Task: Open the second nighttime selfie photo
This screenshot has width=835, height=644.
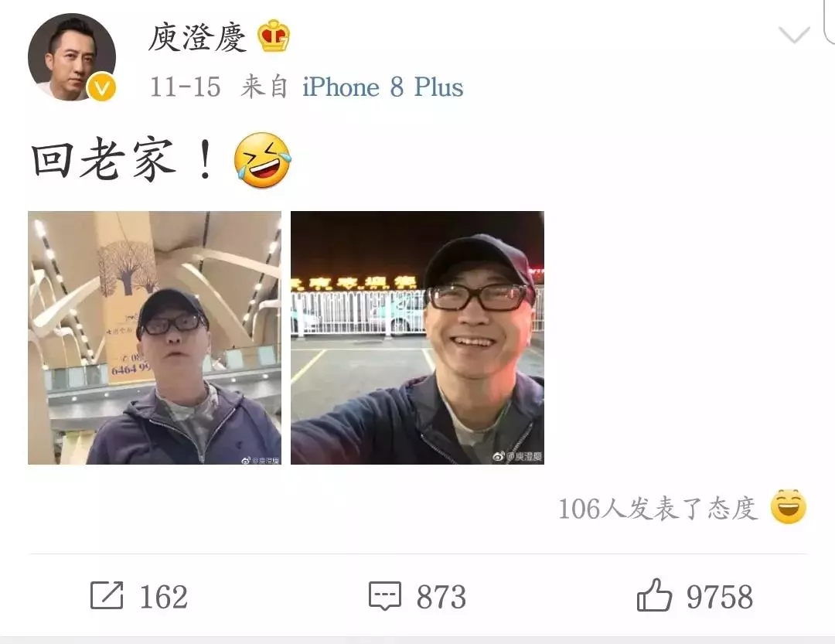Action: coord(417,338)
